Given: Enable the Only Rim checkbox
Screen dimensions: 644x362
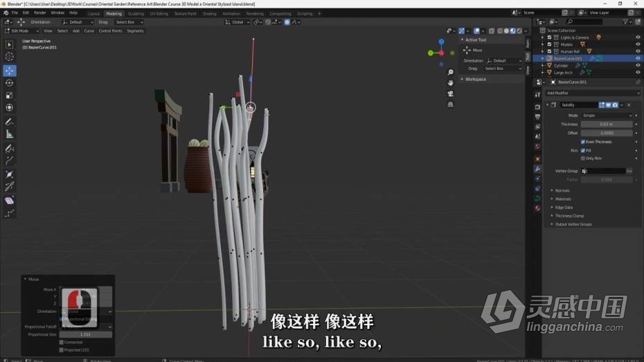Looking at the screenshot, I should pos(583,158).
